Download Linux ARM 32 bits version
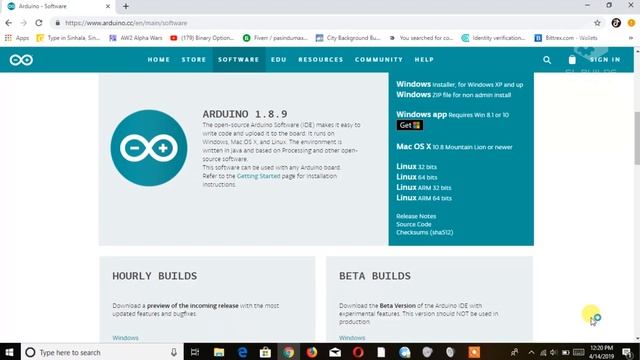Screen dimensions: 640x360 coord(424,187)
